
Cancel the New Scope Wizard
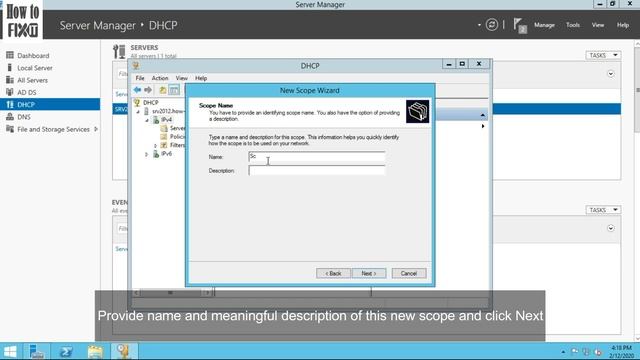click(x=409, y=273)
